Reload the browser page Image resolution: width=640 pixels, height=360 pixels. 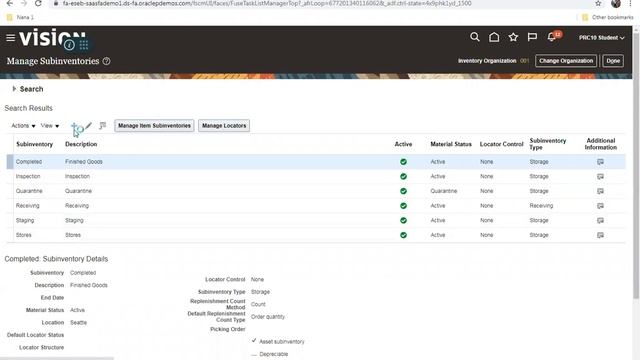tap(38, 3)
